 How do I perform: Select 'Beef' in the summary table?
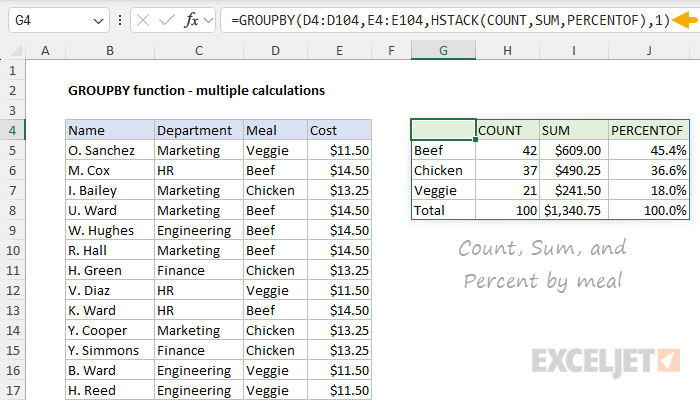click(443, 150)
